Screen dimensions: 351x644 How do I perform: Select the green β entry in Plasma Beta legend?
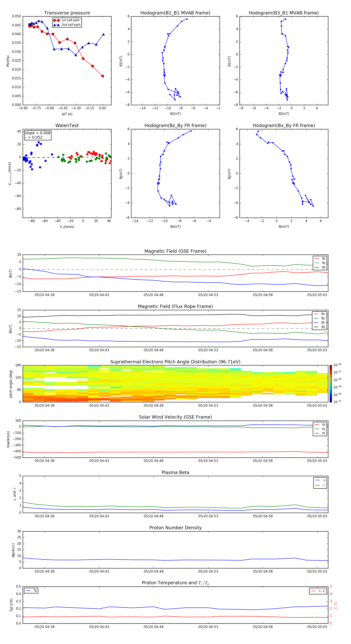320,485
